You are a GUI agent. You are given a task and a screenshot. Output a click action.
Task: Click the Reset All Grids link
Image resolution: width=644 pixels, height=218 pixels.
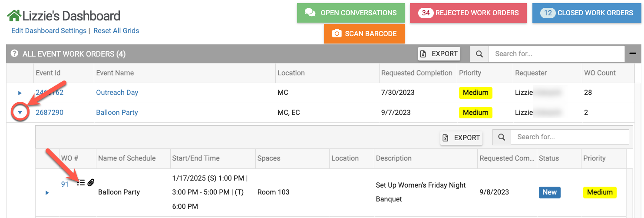116,30
